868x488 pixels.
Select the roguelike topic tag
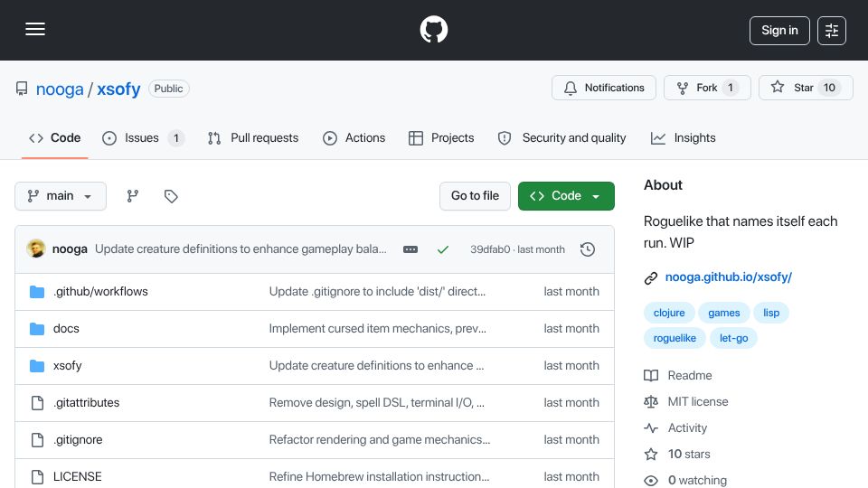point(675,338)
